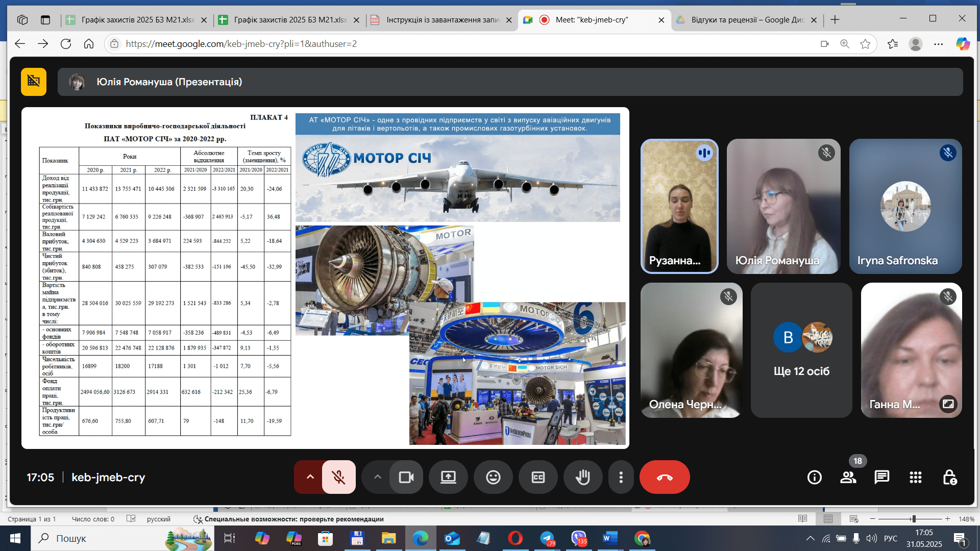Click the stop-presentation view icon
Screen dimensions: 980x551
tap(34, 82)
